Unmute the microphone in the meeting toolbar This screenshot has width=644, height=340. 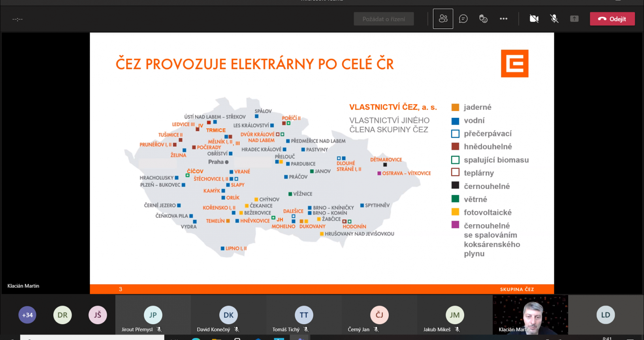[x=554, y=19]
